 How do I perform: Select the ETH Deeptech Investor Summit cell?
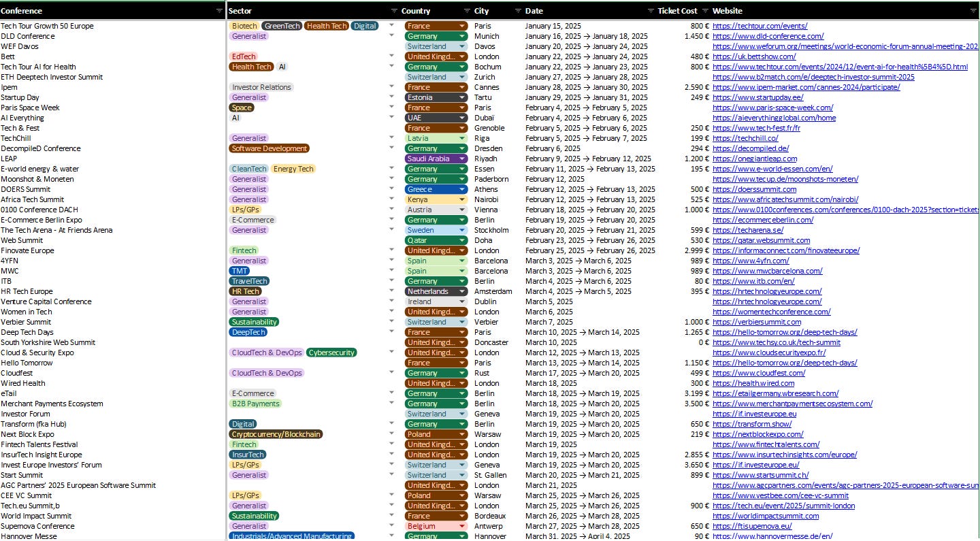[x=112, y=77]
